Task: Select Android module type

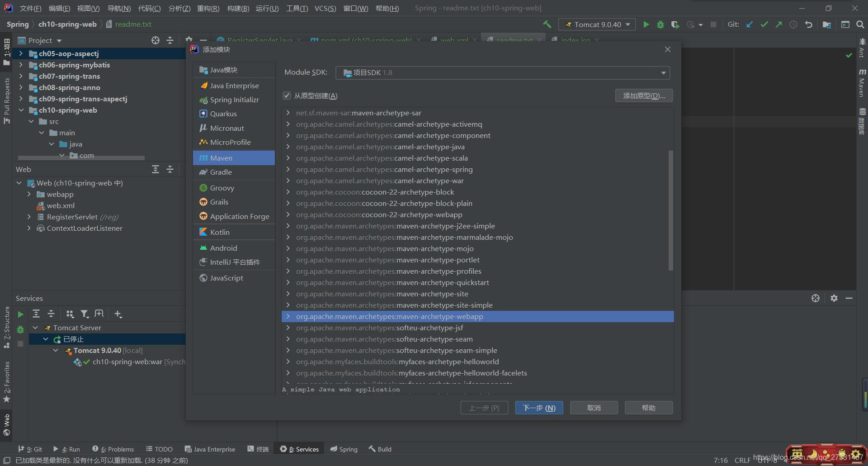Action: tap(234, 248)
